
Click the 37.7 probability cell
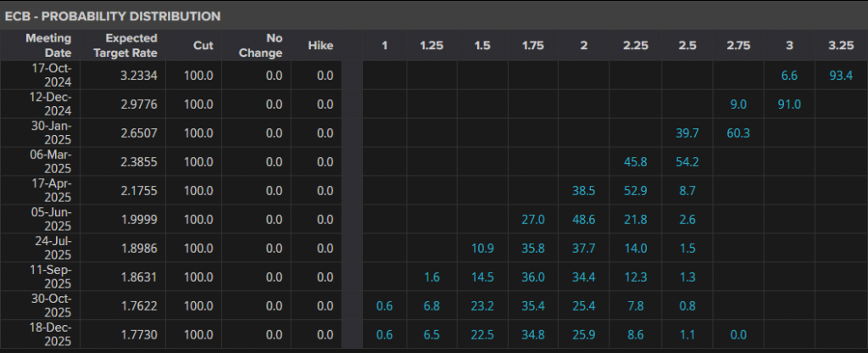click(583, 249)
